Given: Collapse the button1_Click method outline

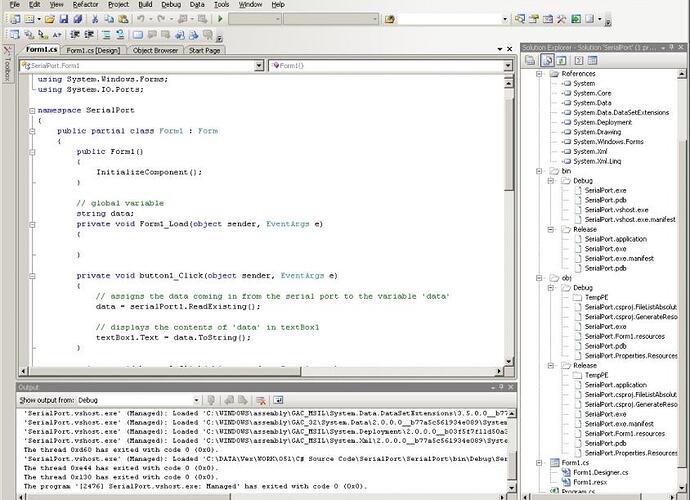Looking at the screenshot, I should [x=32, y=276].
